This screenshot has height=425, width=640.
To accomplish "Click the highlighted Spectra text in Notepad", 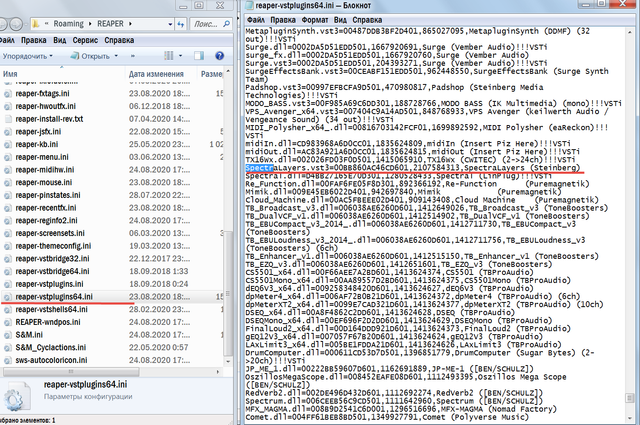I will [x=260, y=168].
